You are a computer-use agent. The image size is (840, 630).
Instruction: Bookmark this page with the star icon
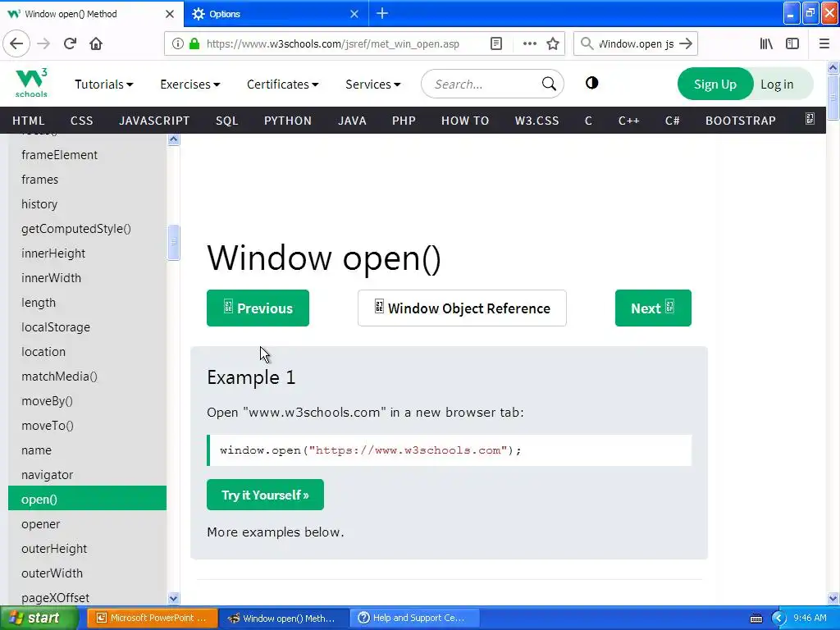pyautogui.click(x=553, y=44)
